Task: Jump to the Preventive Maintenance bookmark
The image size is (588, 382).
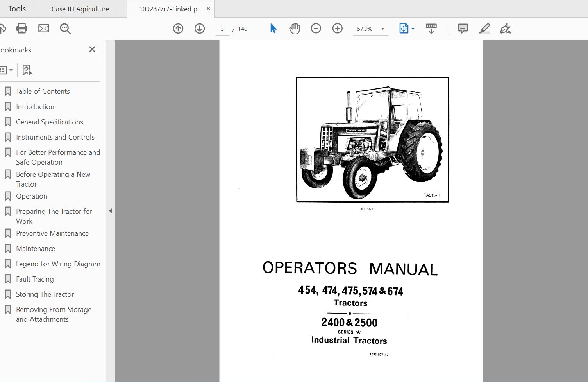Action: click(52, 233)
